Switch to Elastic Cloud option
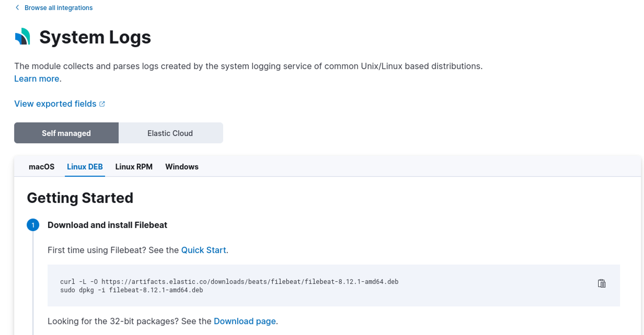 coord(170,133)
